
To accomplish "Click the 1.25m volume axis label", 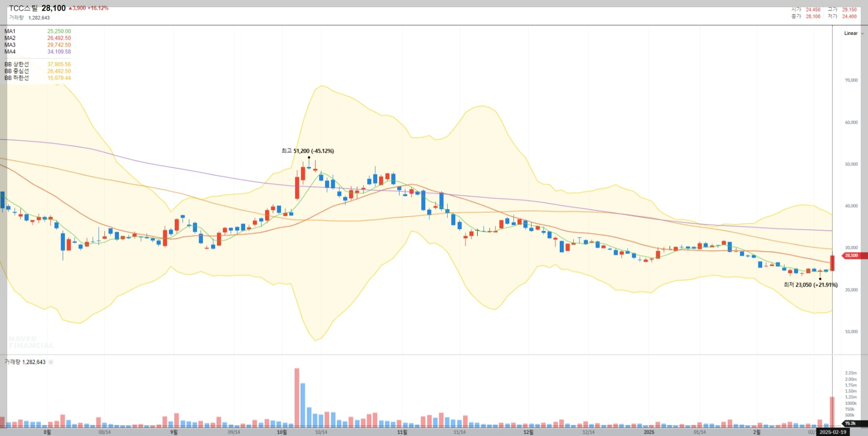I will click(851, 397).
